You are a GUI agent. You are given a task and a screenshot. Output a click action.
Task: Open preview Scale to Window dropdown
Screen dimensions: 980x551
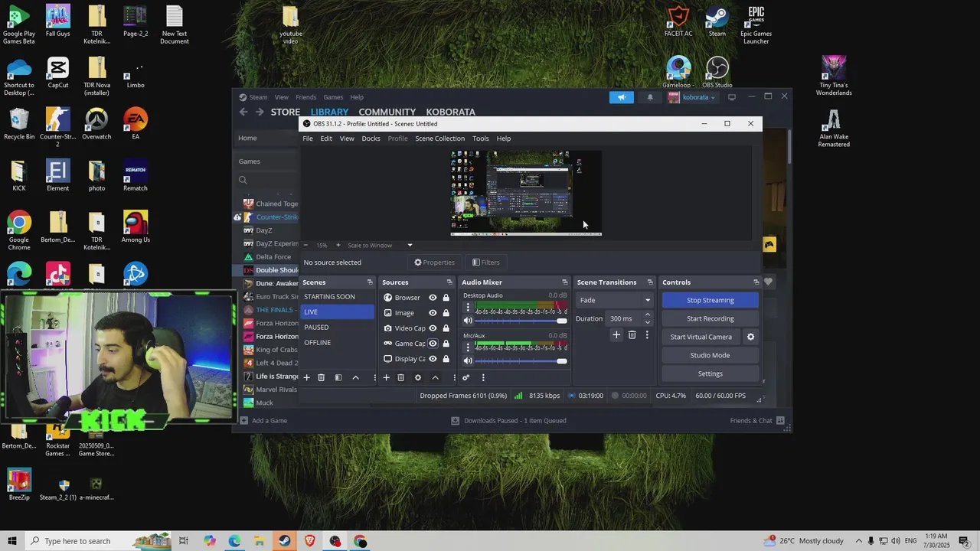click(381, 245)
